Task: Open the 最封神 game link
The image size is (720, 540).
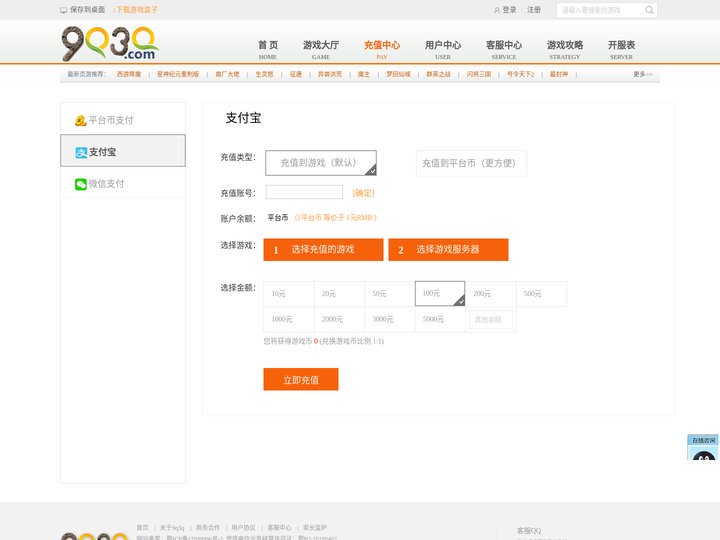Action: pos(559,74)
